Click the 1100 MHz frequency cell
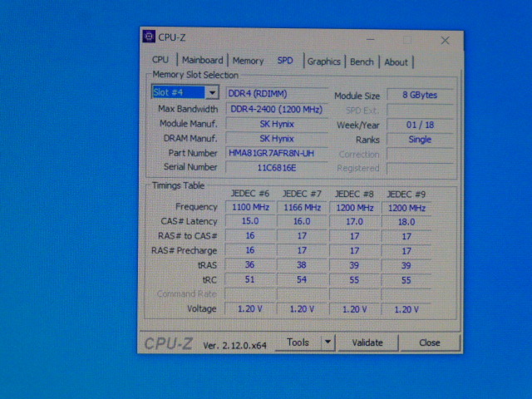The width and height of the screenshot is (532, 399). tap(250, 207)
